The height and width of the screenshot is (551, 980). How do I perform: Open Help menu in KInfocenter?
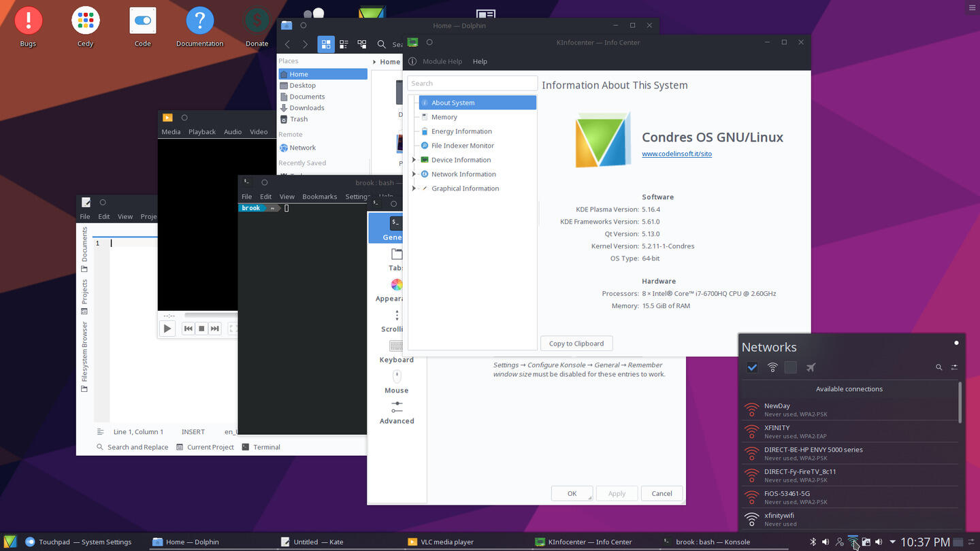coord(480,61)
